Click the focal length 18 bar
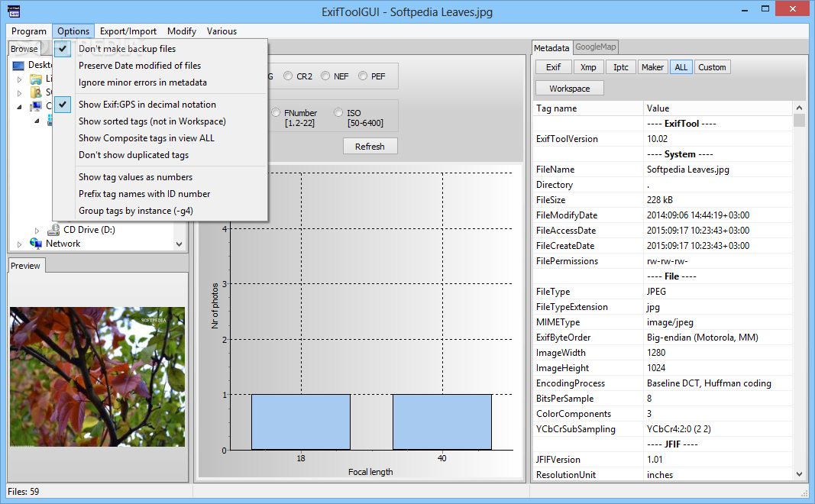 click(x=301, y=422)
